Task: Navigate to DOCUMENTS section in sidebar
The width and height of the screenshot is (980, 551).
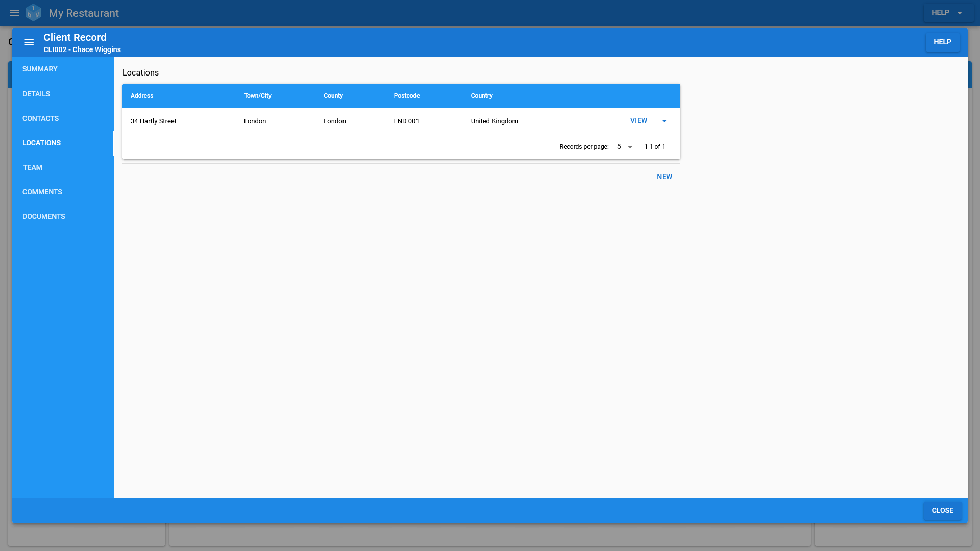Action: 44,216
